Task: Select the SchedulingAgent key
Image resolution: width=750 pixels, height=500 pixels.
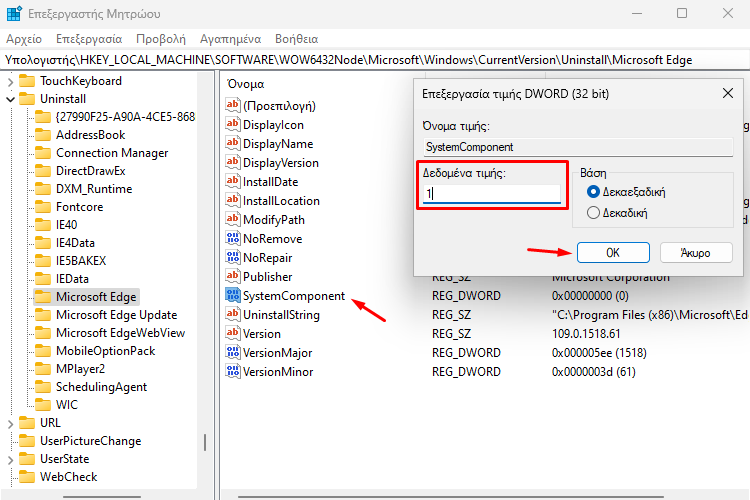Action: 101,387
